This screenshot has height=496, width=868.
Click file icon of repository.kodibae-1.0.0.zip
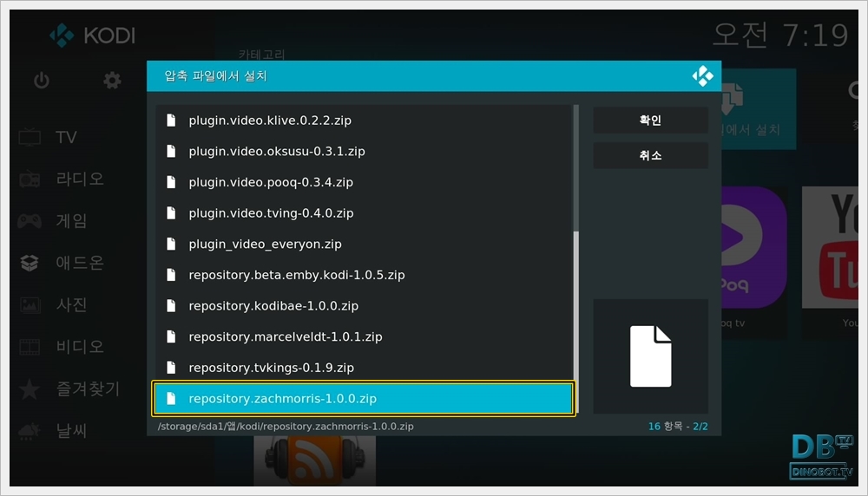[171, 306]
